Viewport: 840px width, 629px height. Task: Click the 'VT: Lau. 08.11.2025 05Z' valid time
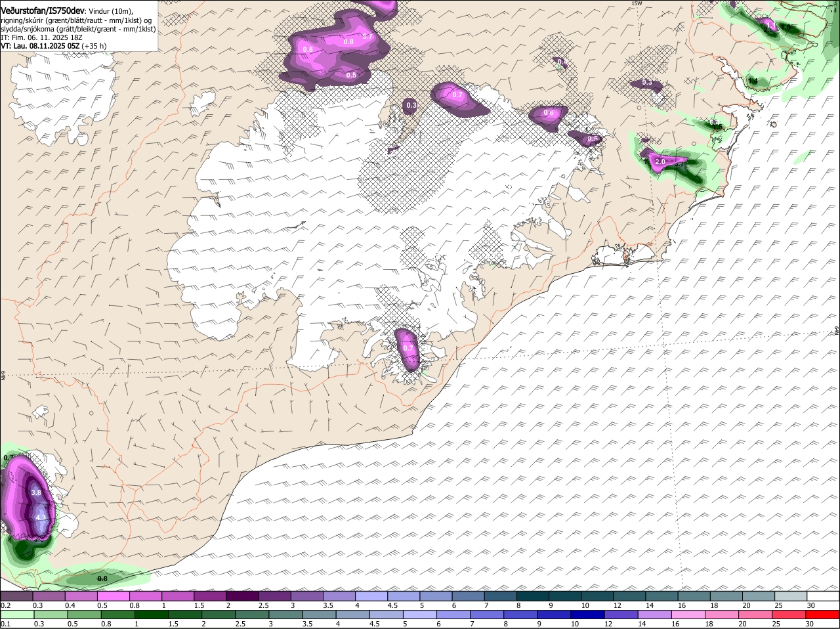click(40, 46)
